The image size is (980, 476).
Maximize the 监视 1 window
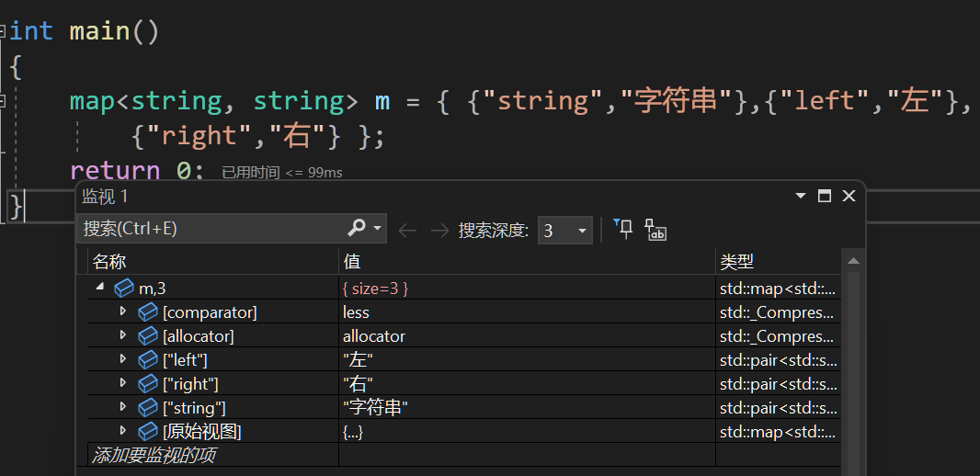pos(825,196)
